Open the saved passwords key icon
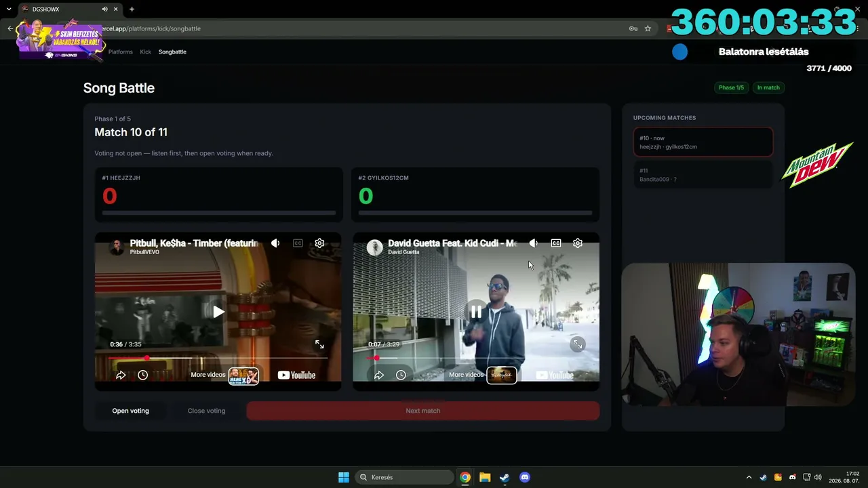The width and height of the screenshot is (868, 488). [633, 28]
